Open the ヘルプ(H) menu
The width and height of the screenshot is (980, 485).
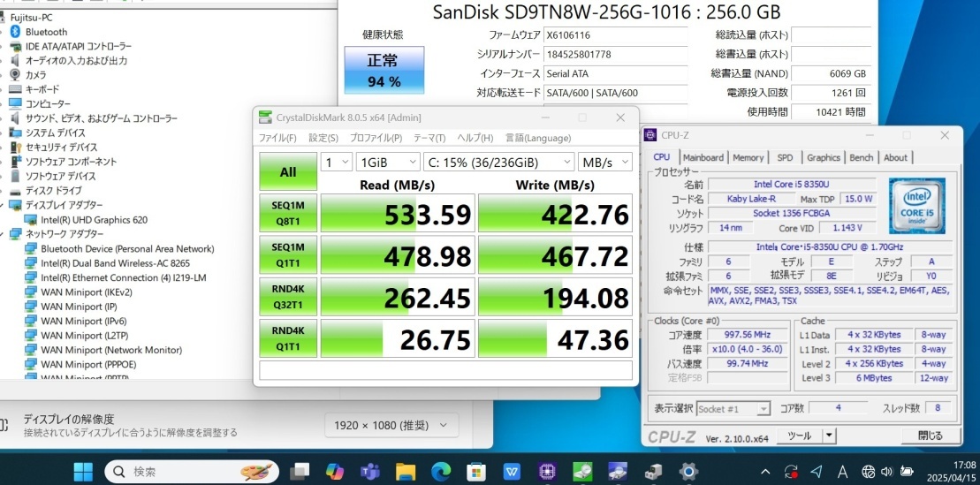[475, 138]
